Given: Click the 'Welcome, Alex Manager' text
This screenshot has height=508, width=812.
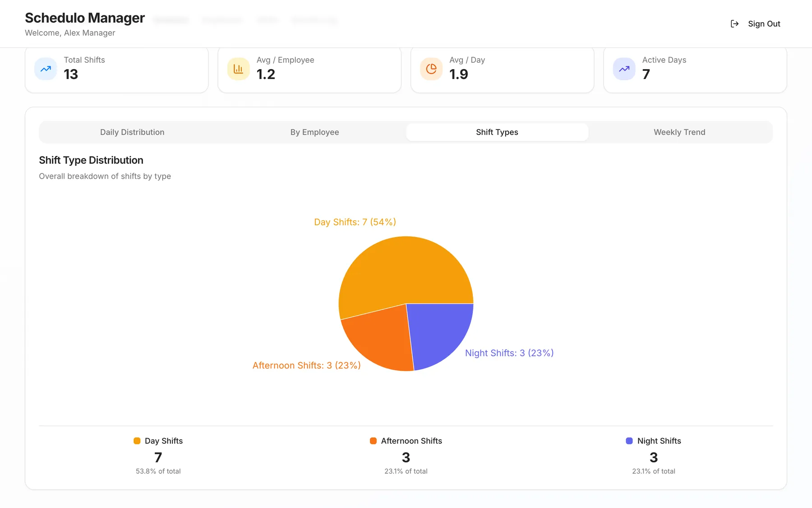Looking at the screenshot, I should pyautogui.click(x=70, y=33).
